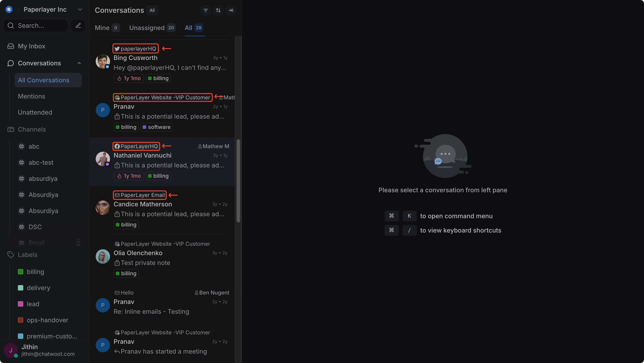
Task: Click the Channels section icon
Action: pos(11,129)
